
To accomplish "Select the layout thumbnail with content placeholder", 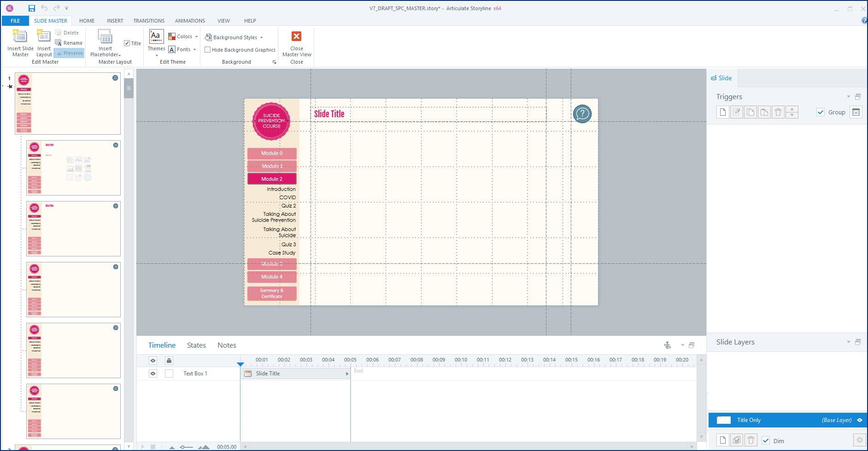I will click(x=73, y=168).
